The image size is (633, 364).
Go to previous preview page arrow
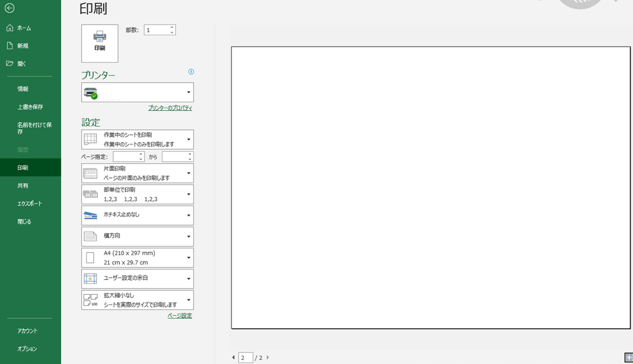233,358
